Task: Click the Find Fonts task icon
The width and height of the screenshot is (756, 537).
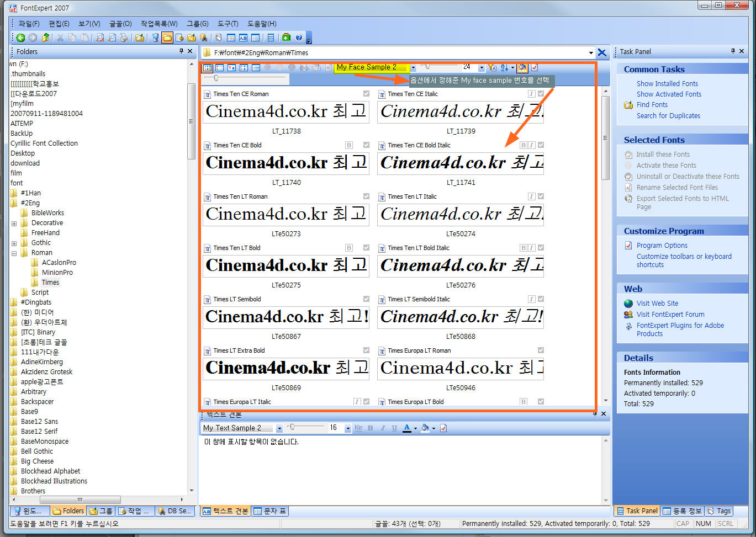Action: 628,105
